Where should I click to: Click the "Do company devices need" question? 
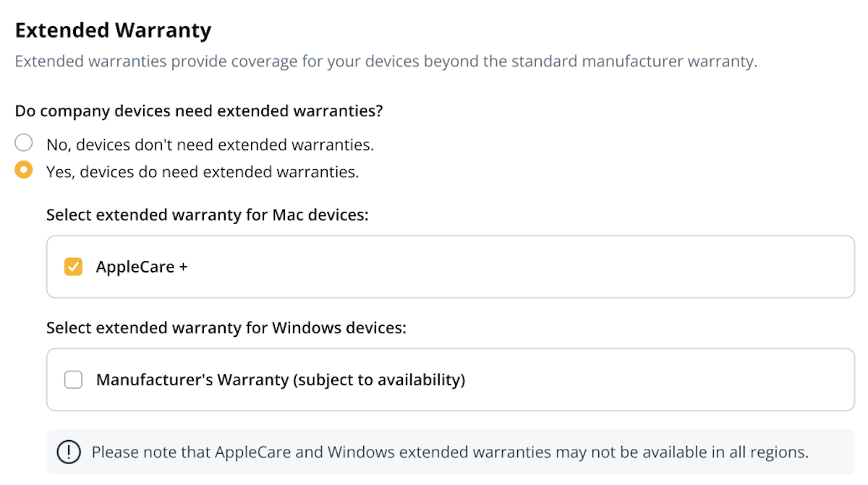point(198,111)
